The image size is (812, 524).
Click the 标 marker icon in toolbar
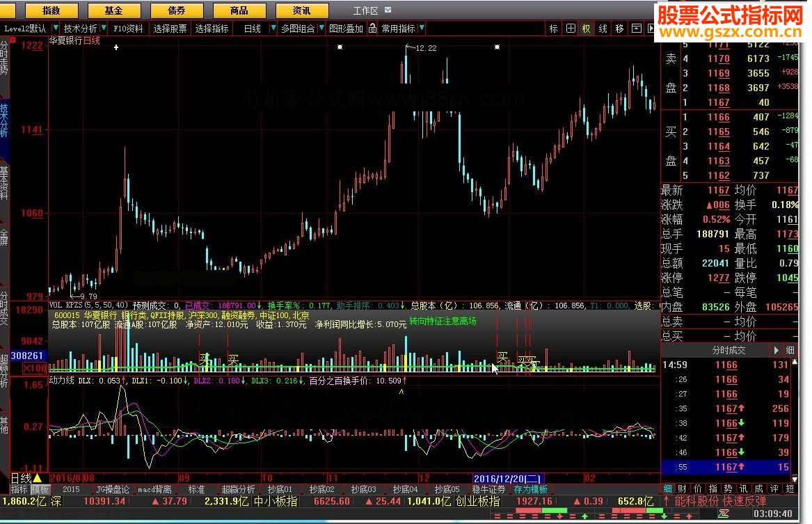553,29
